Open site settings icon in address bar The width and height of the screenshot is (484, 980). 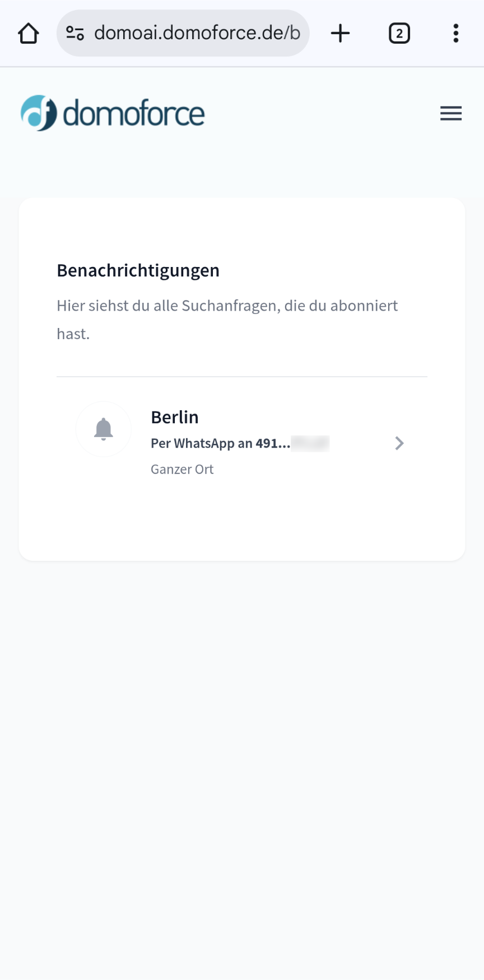click(x=75, y=34)
